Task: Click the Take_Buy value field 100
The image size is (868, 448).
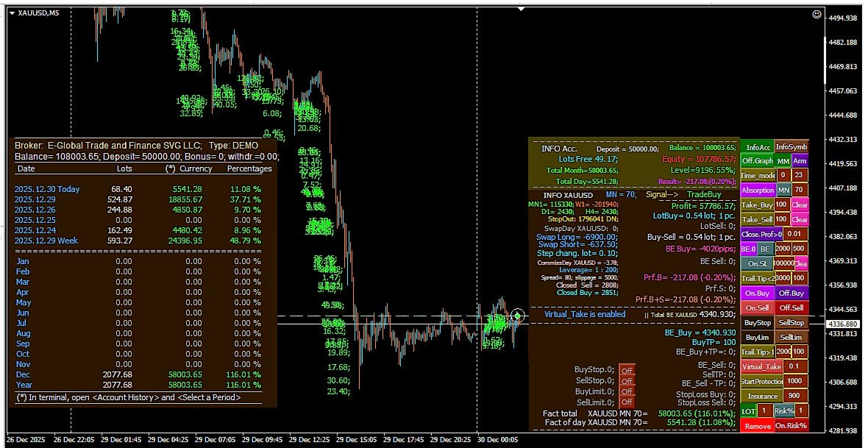Action: 782,205
